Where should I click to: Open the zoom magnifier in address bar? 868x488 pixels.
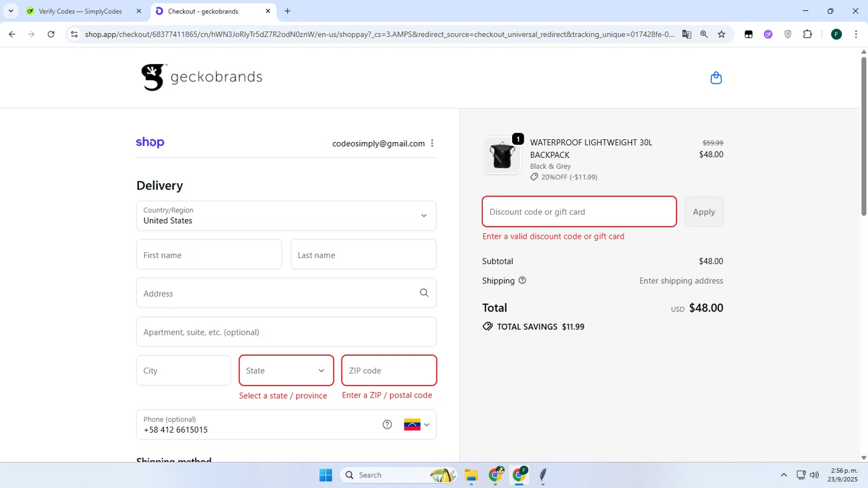pyautogui.click(x=704, y=34)
